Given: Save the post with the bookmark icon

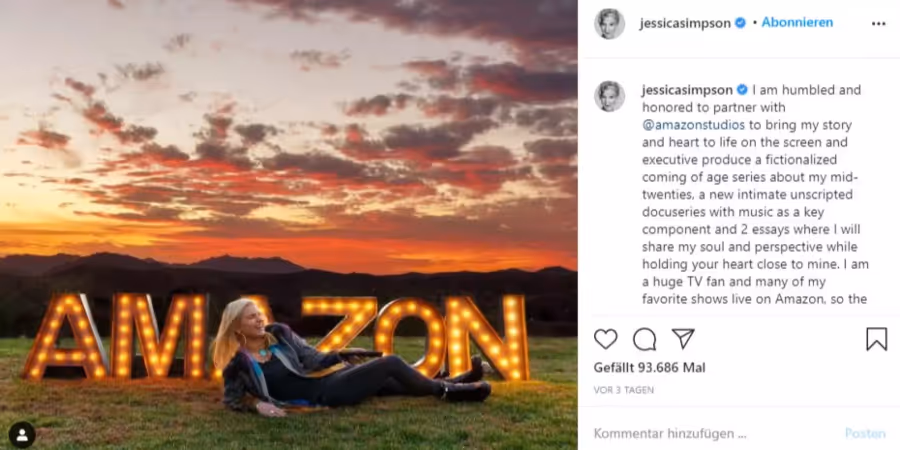Looking at the screenshot, I should tap(876, 339).
